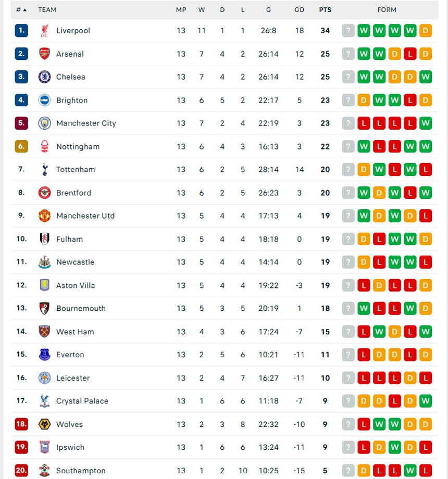Image resolution: width=448 pixels, height=479 pixels.
Task: Click the Nottingham club crest
Action: [x=45, y=146]
